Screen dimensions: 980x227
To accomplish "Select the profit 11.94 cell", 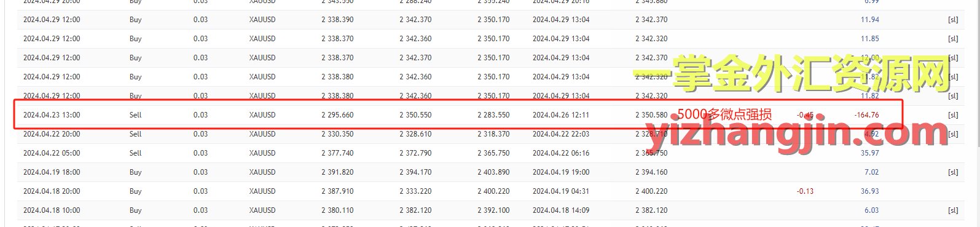I will pyautogui.click(x=869, y=20).
